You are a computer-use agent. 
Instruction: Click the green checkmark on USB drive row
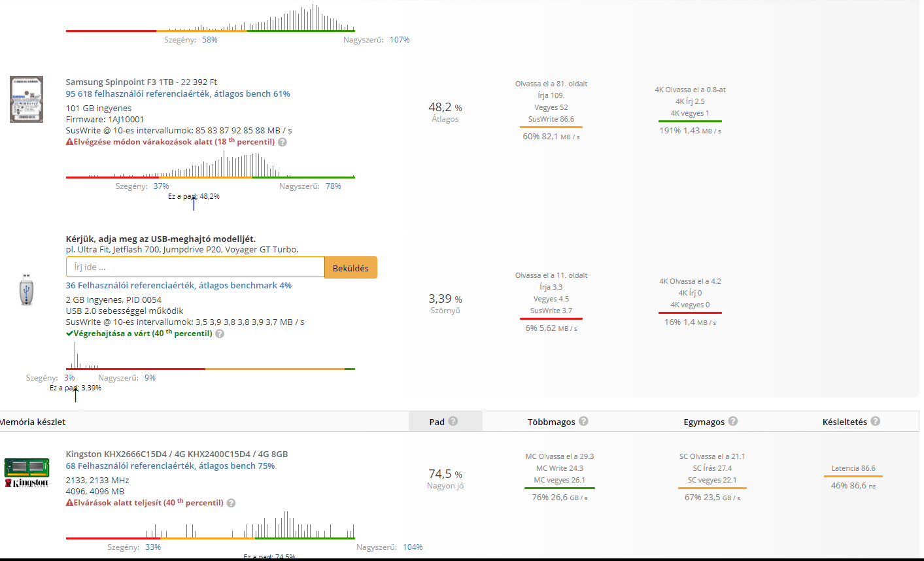coord(69,333)
